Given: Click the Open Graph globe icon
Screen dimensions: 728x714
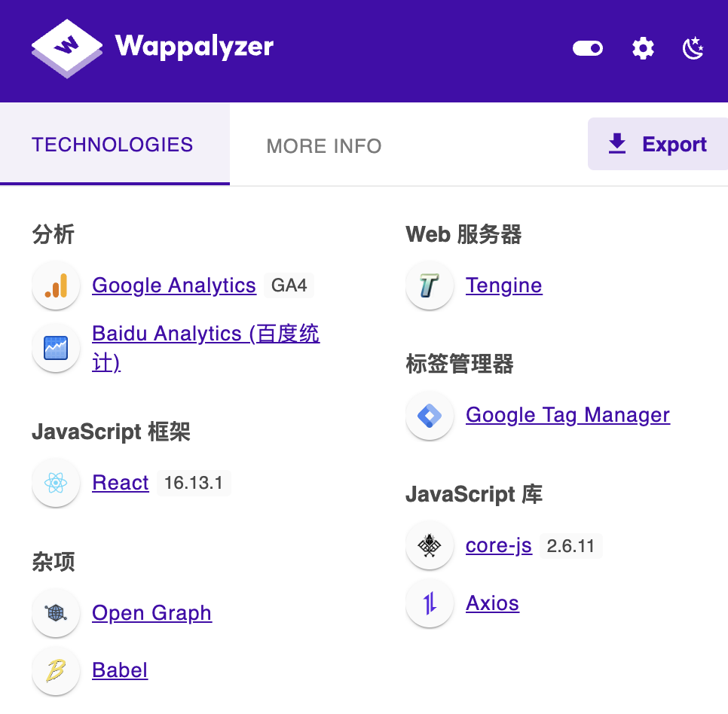Looking at the screenshot, I should tap(57, 613).
